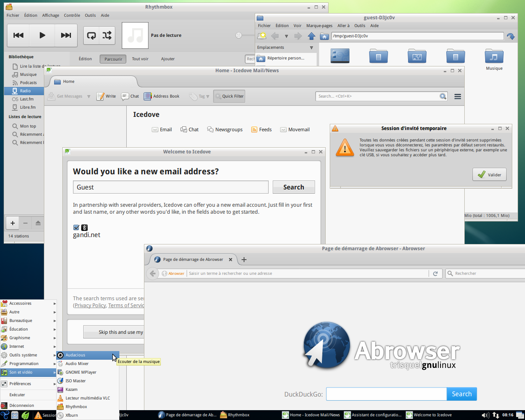The height and width of the screenshot is (420, 525).
Task: Open Address Book in Icedove
Action: coord(162,96)
